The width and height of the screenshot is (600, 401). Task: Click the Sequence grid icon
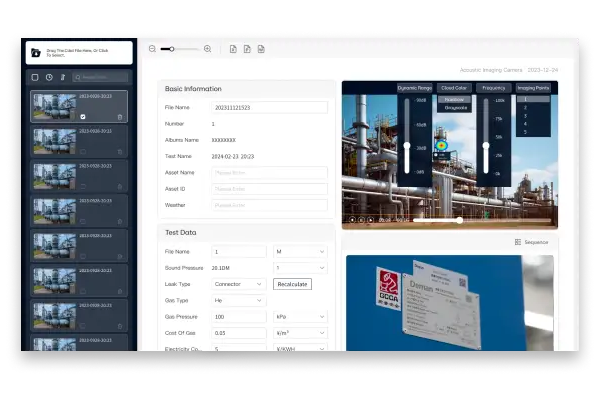[x=517, y=241]
